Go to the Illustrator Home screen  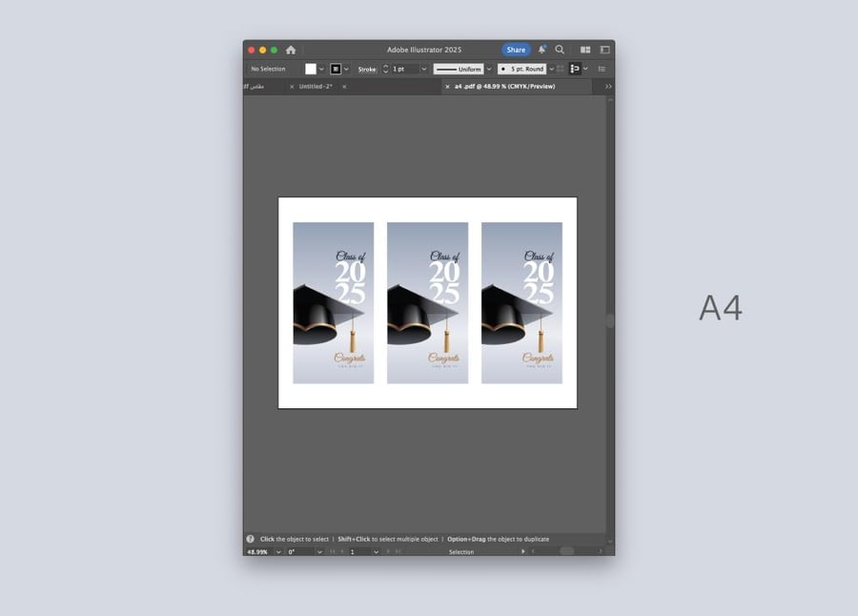(291, 50)
